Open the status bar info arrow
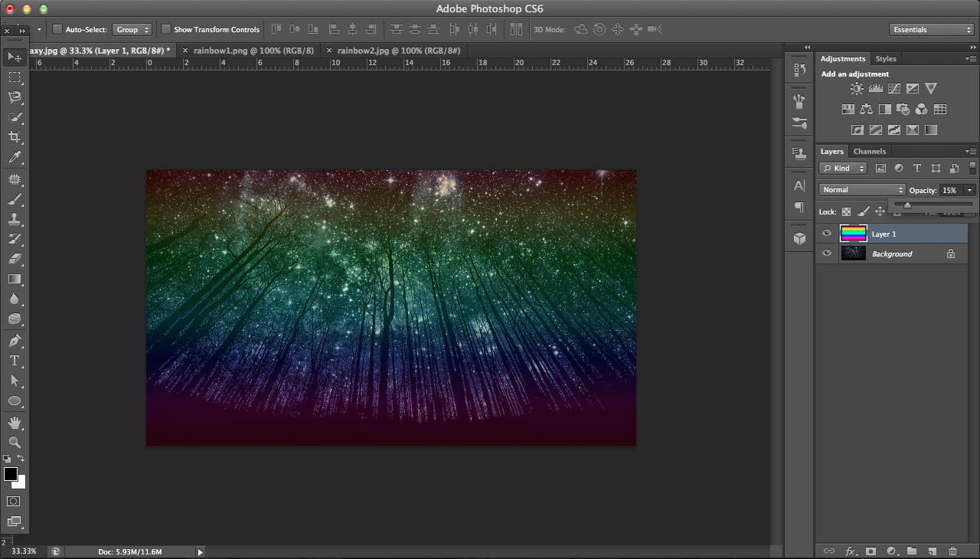This screenshot has width=980, height=559. pos(201,551)
